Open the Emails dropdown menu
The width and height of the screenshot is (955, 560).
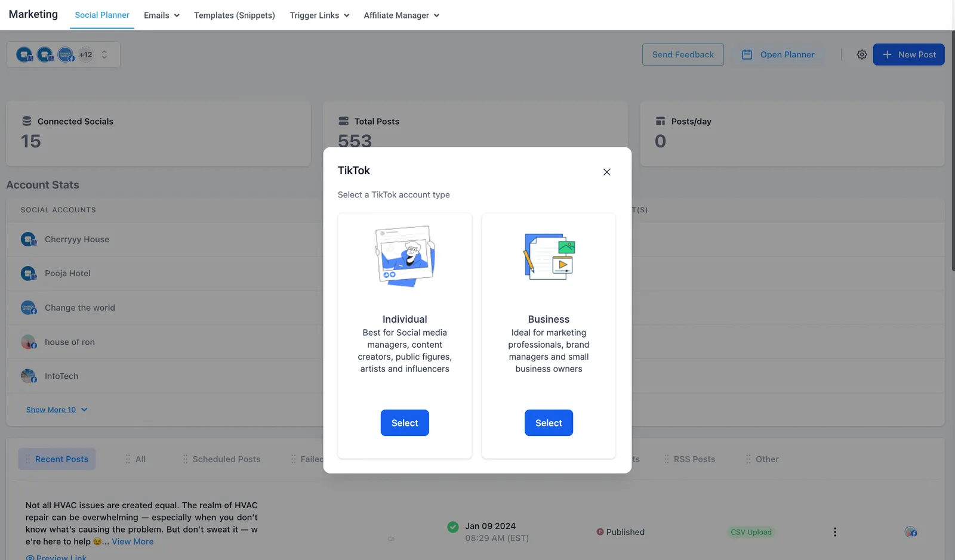[x=162, y=16]
